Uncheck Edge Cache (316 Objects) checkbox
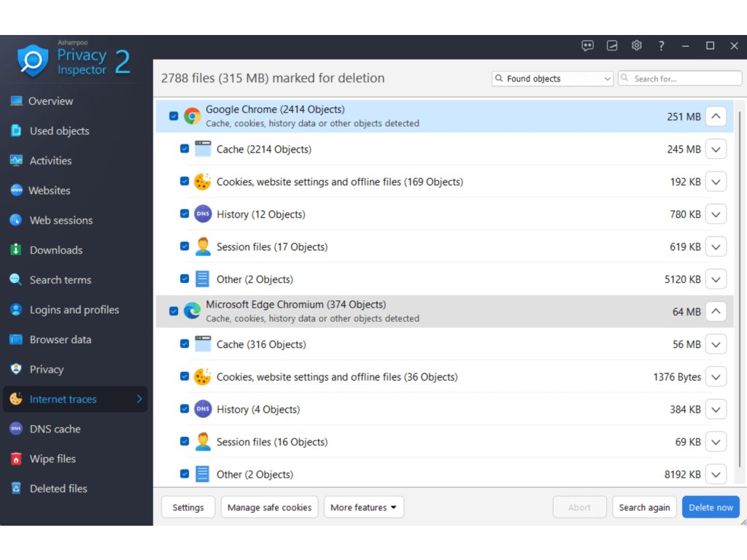This screenshot has height=560, width=747. click(x=185, y=344)
